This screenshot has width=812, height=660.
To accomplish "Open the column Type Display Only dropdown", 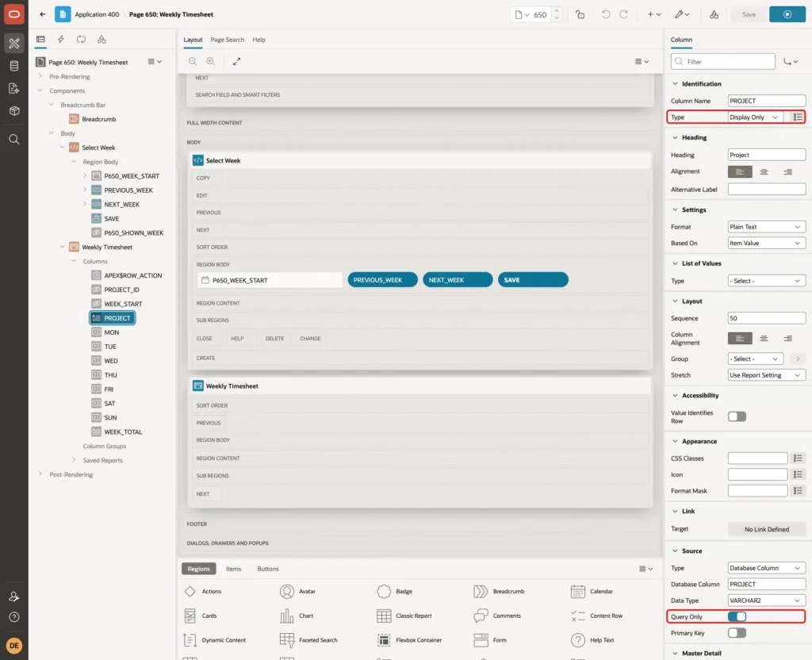I will [755, 117].
